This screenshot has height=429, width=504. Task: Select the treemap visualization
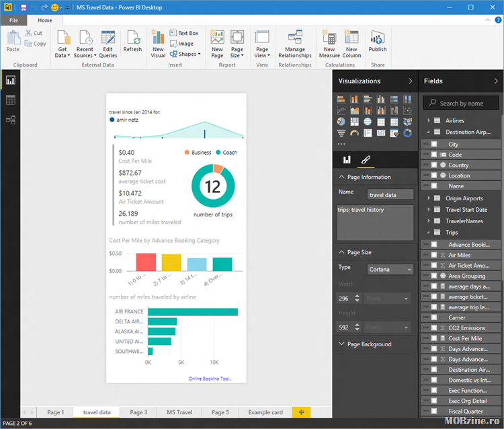(355, 122)
